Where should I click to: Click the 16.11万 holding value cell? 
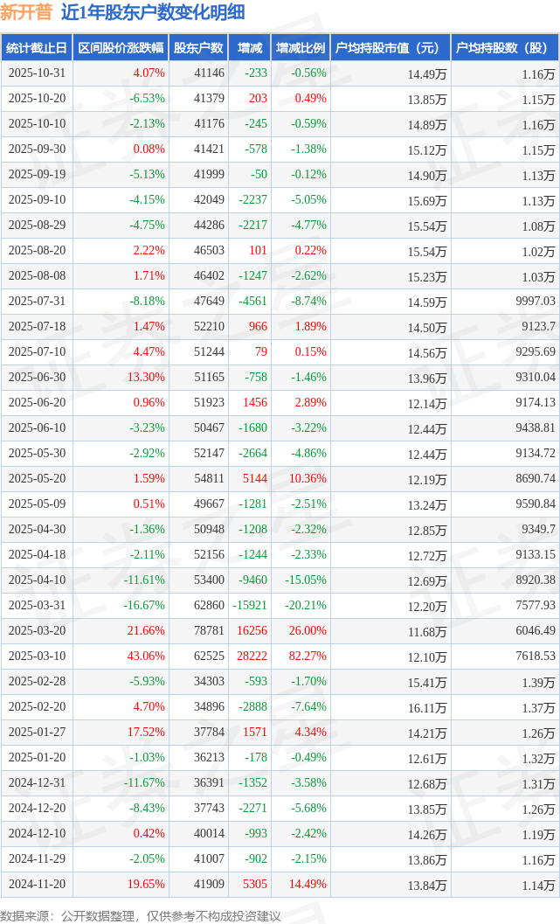[x=428, y=707]
